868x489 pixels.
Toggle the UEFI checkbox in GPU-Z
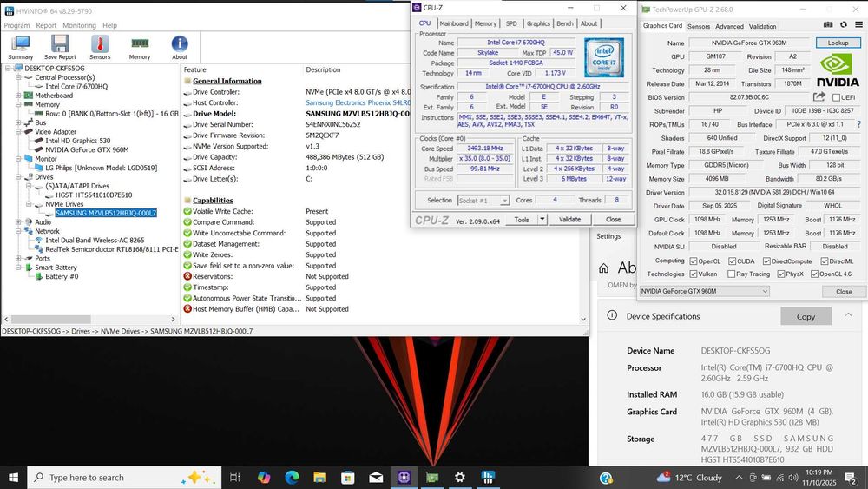click(x=836, y=97)
